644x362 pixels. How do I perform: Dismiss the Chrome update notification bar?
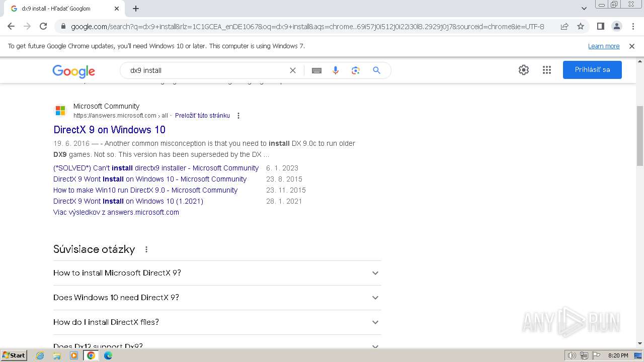tap(632, 46)
